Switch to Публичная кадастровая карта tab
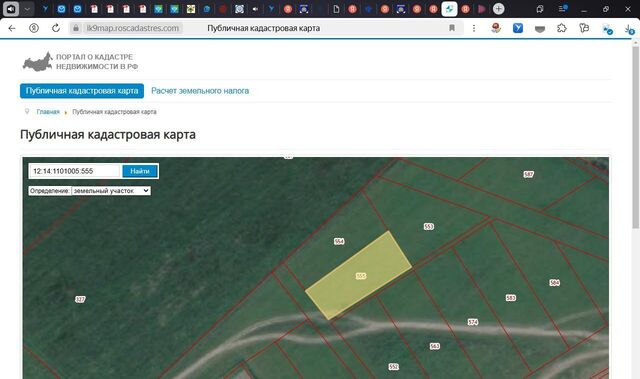Image resolution: width=640 pixels, height=379 pixels. coord(82,91)
